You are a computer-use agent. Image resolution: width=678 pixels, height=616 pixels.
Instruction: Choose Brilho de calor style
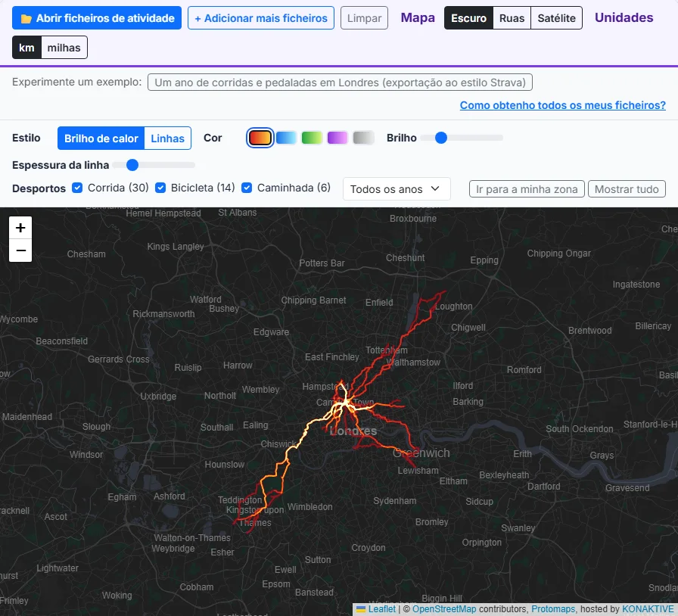point(101,138)
